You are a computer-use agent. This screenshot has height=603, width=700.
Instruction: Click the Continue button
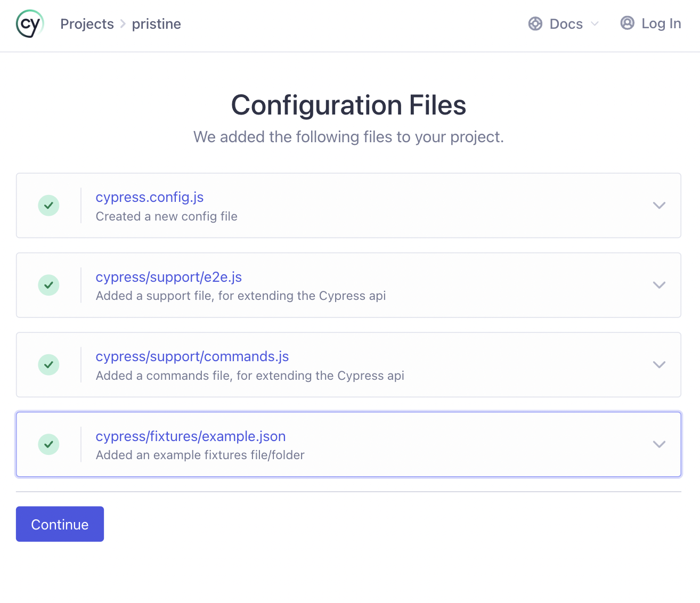click(60, 524)
